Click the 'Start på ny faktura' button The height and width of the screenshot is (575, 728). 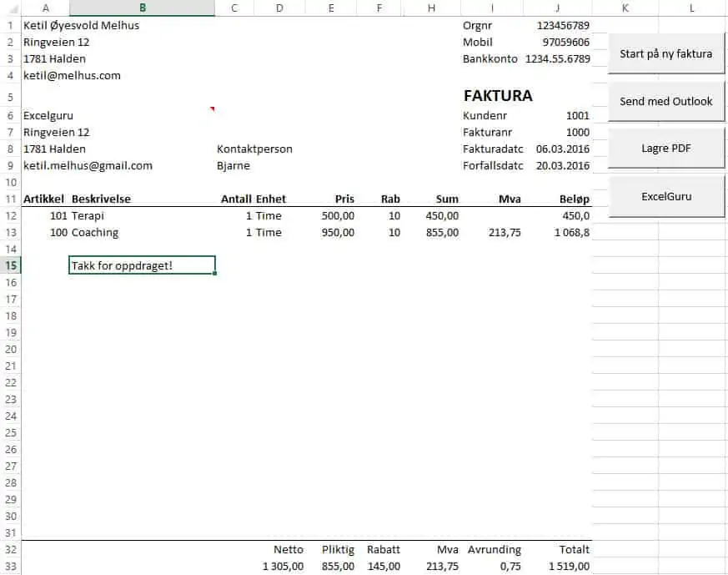(665, 53)
